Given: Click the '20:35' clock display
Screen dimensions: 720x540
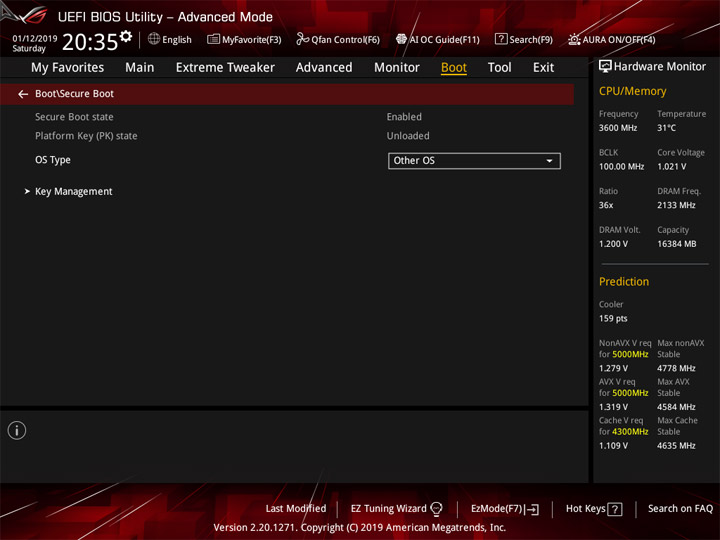Looking at the screenshot, I should point(90,42).
